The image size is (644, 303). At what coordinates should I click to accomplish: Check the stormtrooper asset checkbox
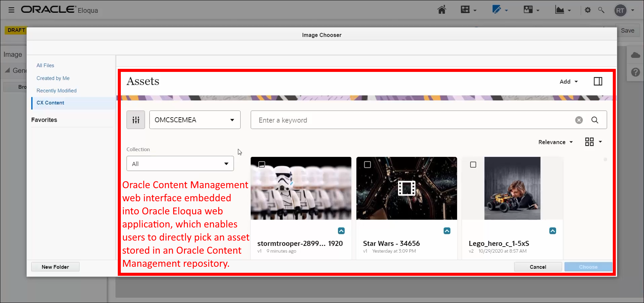click(261, 165)
